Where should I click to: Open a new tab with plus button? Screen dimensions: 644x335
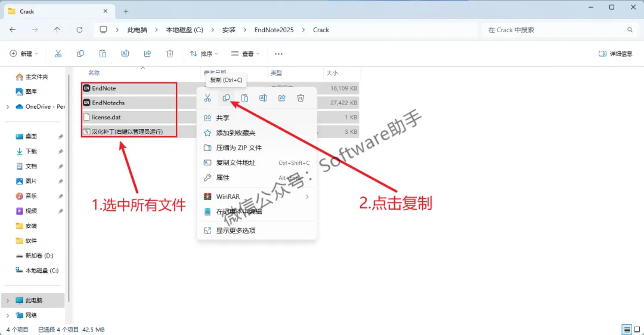coord(126,11)
